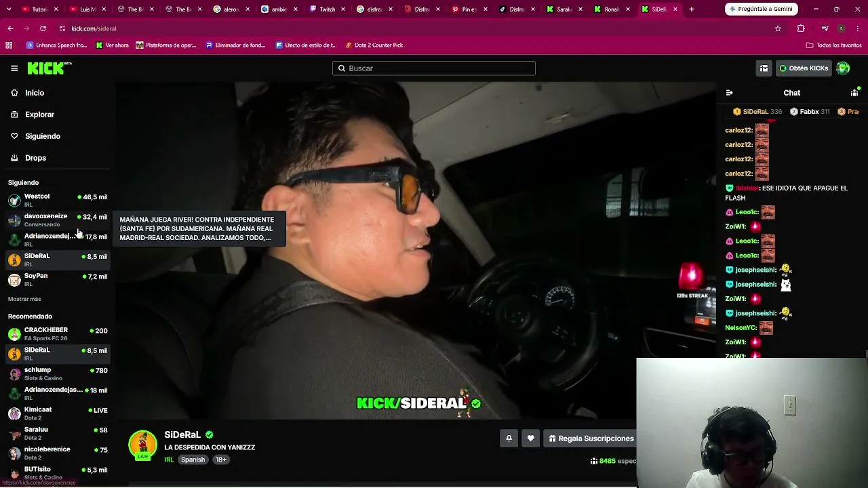Click the SiDeRaL 336 chat leaderboard entry

click(x=757, y=112)
